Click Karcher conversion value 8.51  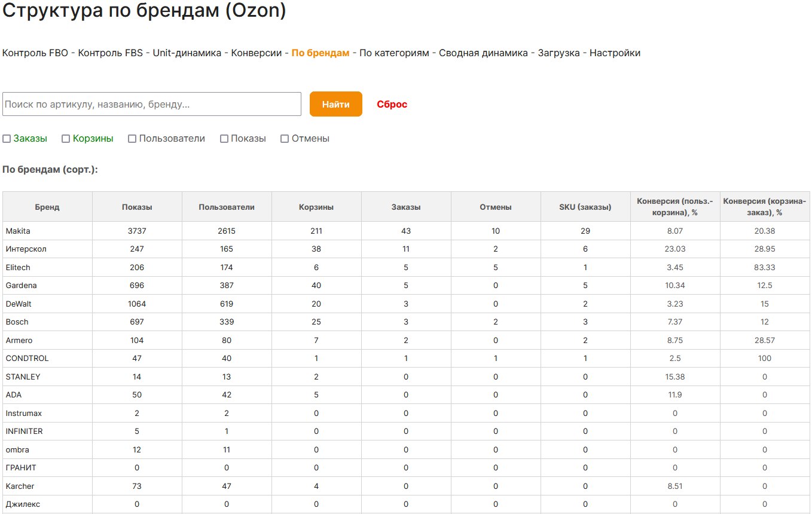tap(675, 486)
